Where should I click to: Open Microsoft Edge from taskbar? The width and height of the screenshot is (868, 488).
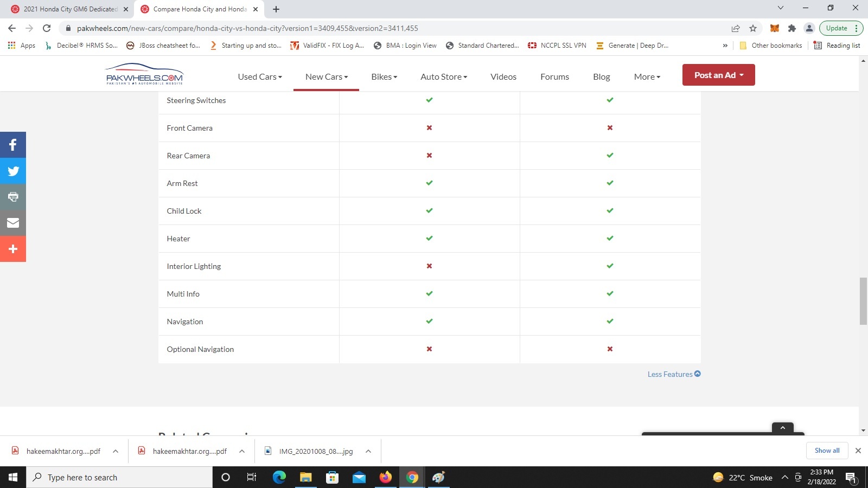[x=279, y=477]
